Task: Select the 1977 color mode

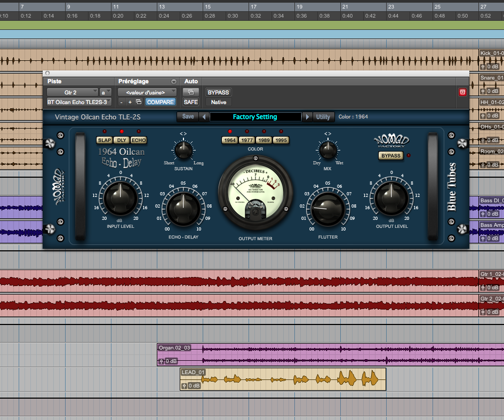Action: pyautogui.click(x=247, y=140)
